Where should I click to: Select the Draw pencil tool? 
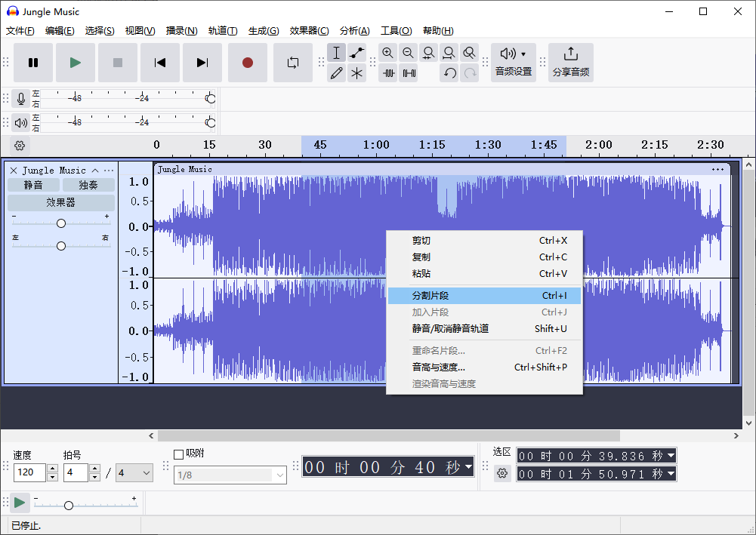pos(337,73)
